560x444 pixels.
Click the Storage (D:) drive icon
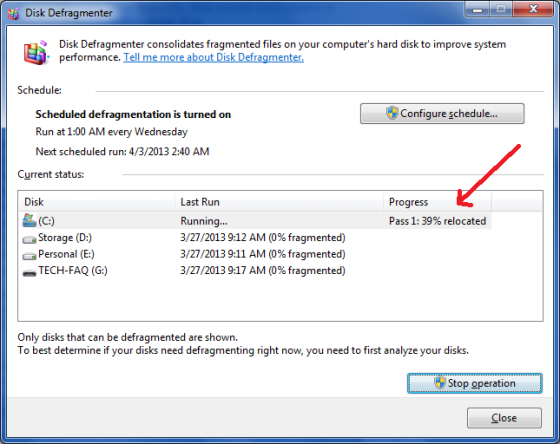[x=29, y=239]
